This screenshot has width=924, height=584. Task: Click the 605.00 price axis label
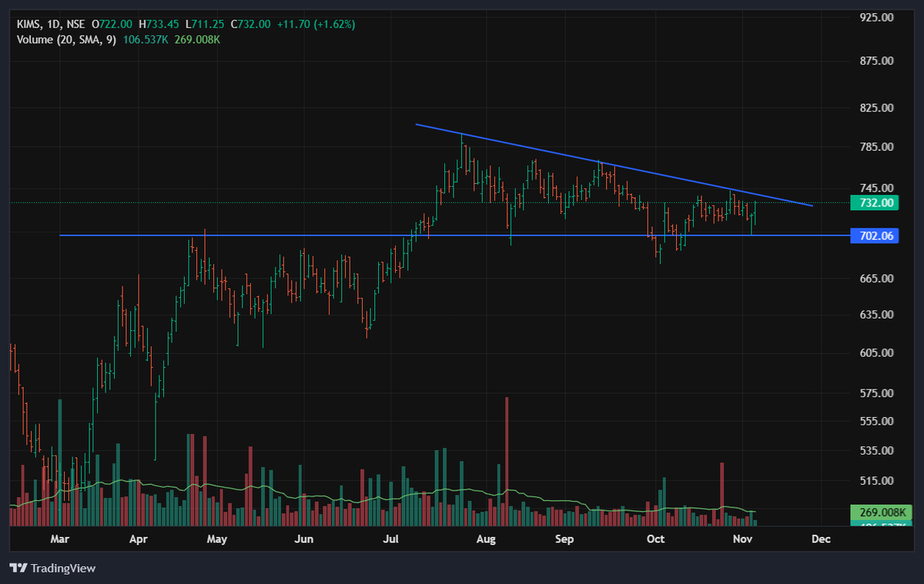coord(875,352)
